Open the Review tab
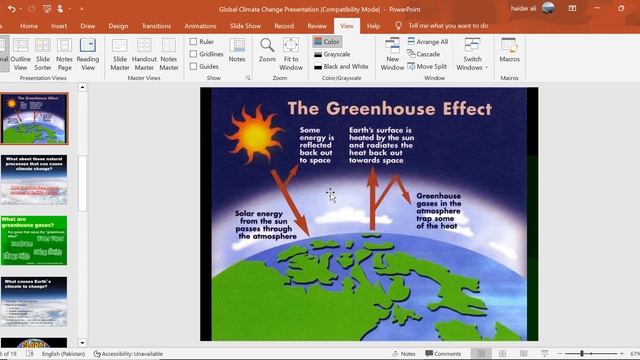 point(317,26)
